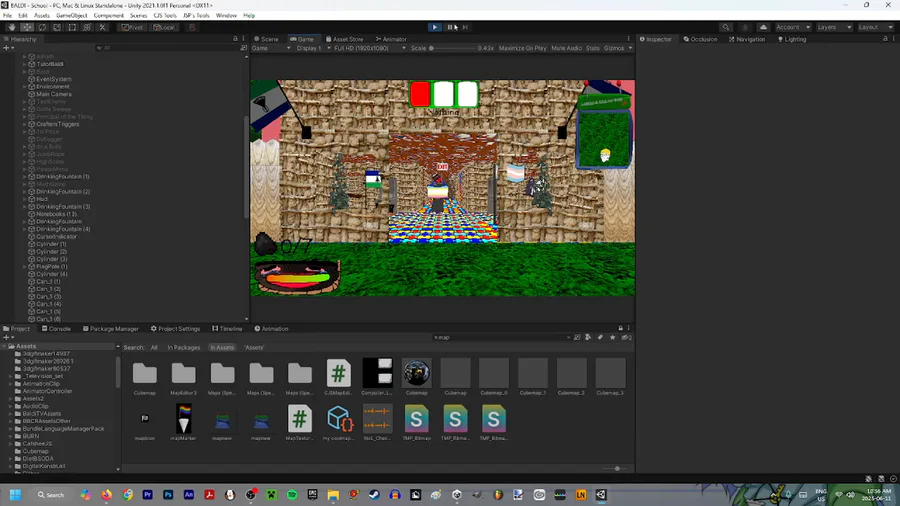Click the Step frame button
The image size is (900, 506).
tap(465, 27)
